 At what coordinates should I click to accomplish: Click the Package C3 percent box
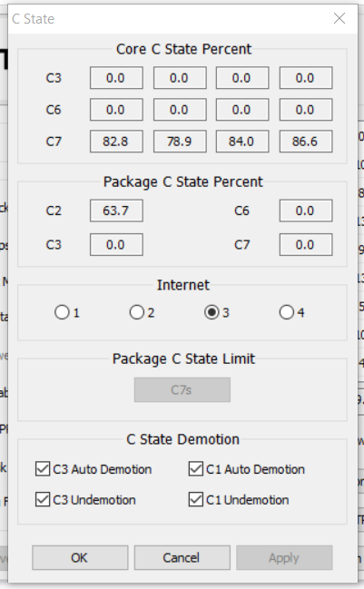point(116,245)
